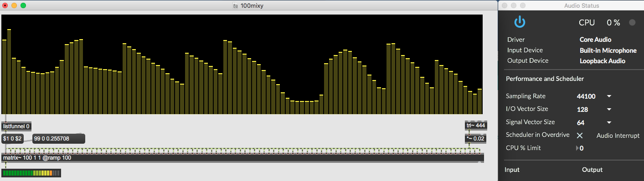Select the *~ 0.02 multiplier object
Viewport: 644px width, 181px height.
pos(475,138)
